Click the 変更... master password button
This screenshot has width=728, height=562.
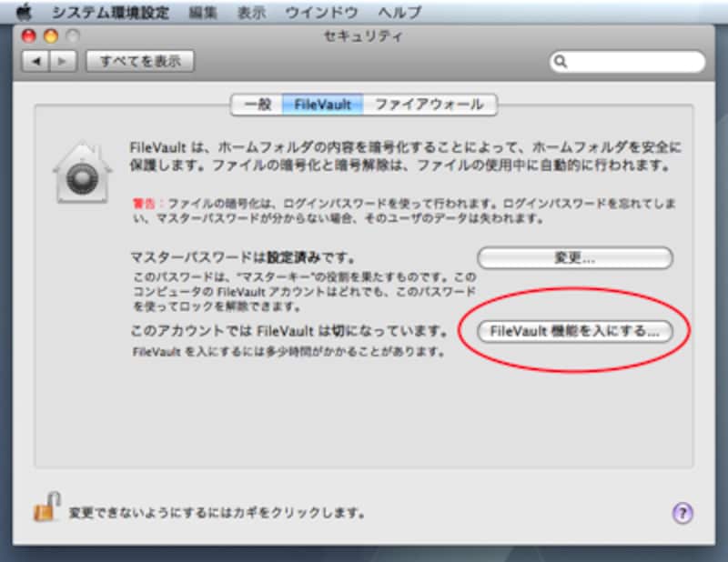[575, 258]
